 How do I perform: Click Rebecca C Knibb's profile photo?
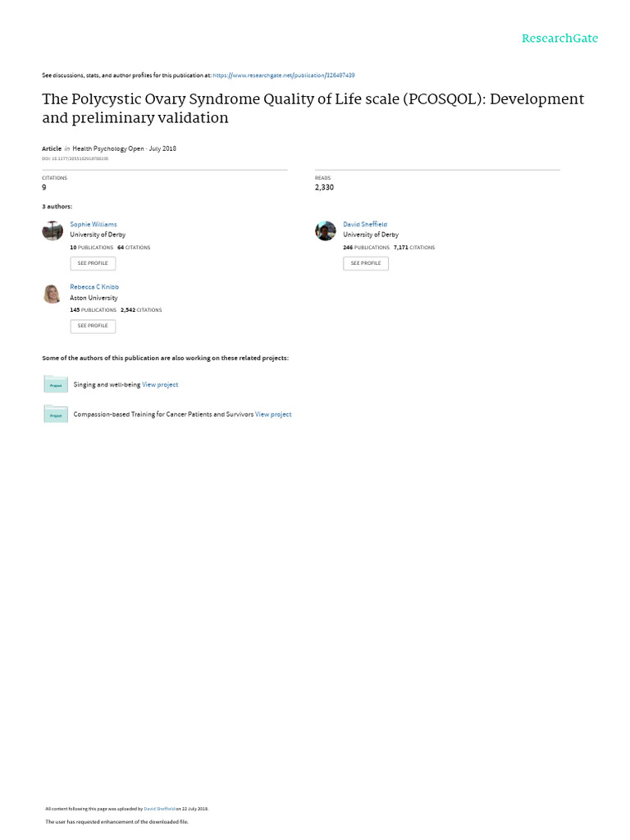[x=52, y=294]
